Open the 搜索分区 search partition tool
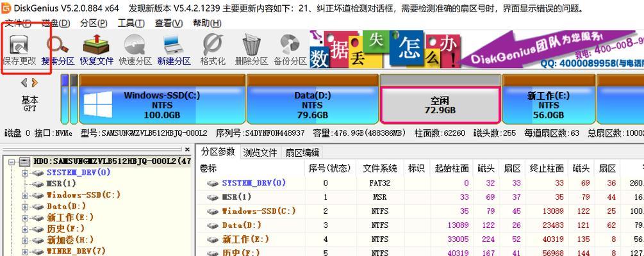Image resolution: width=644 pixels, height=256 pixels. point(58,50)
